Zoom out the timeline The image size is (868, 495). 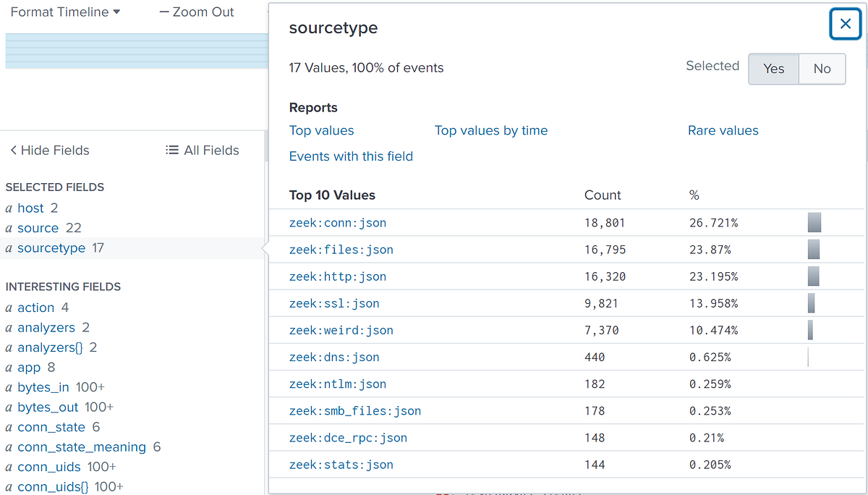[203, 12]
